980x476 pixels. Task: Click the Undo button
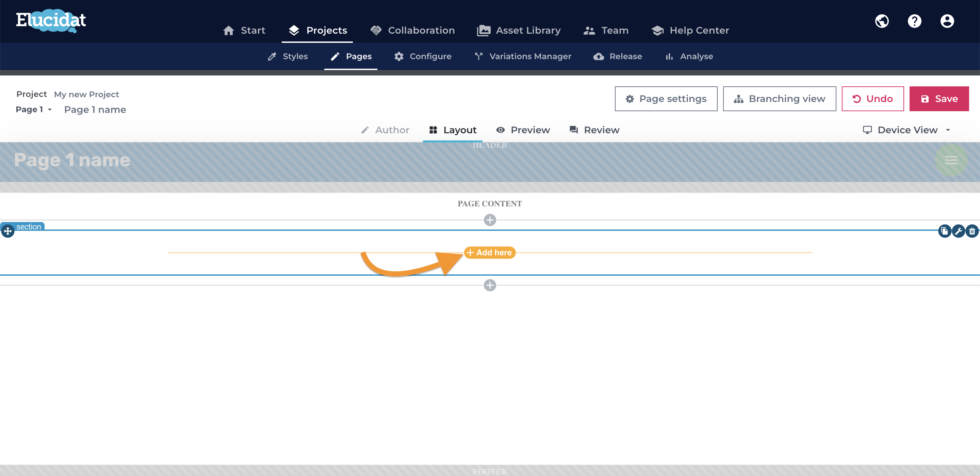872,99
